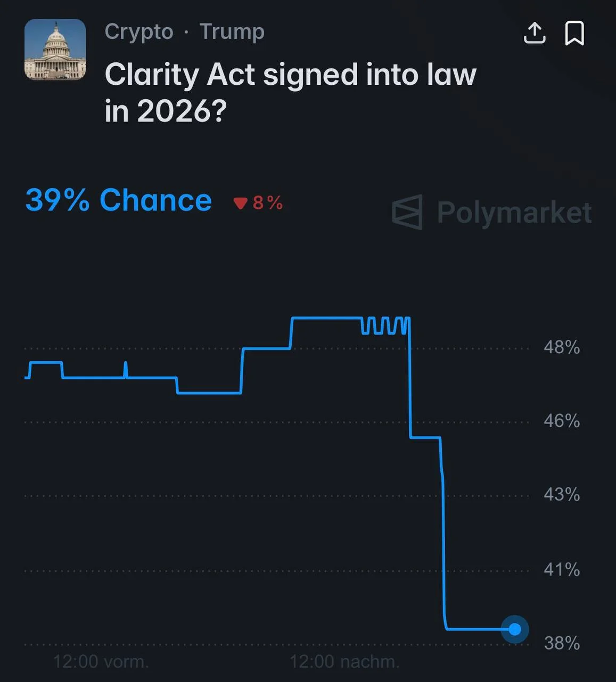The image size is (616, 682).
Task: Tap the Polymarket logo watermark
Action: pos(407,212)
